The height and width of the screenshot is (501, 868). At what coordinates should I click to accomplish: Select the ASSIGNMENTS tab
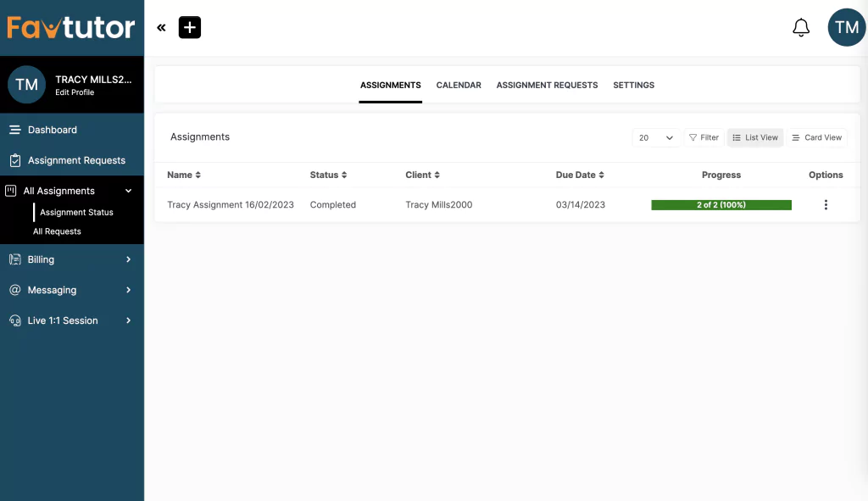coord(390,86)
